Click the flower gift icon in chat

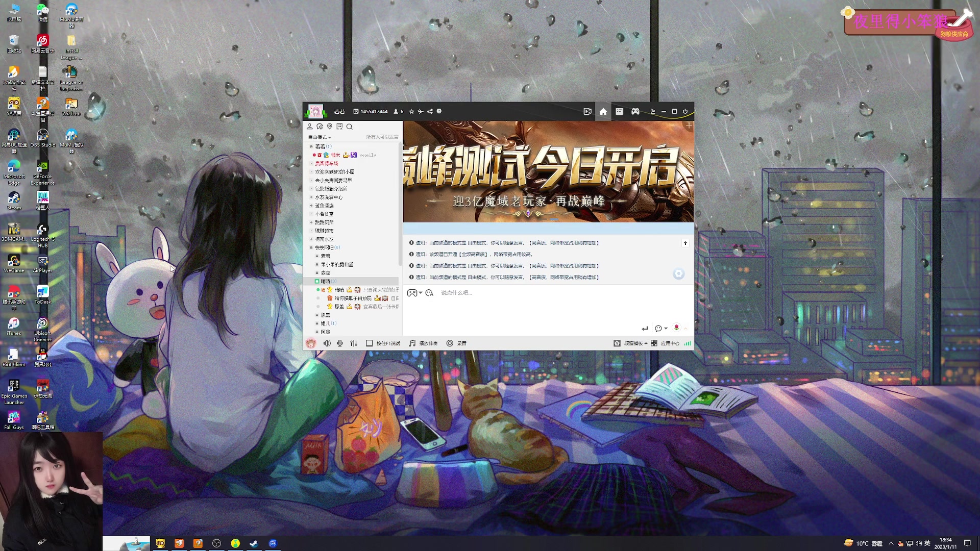(676, 328)
